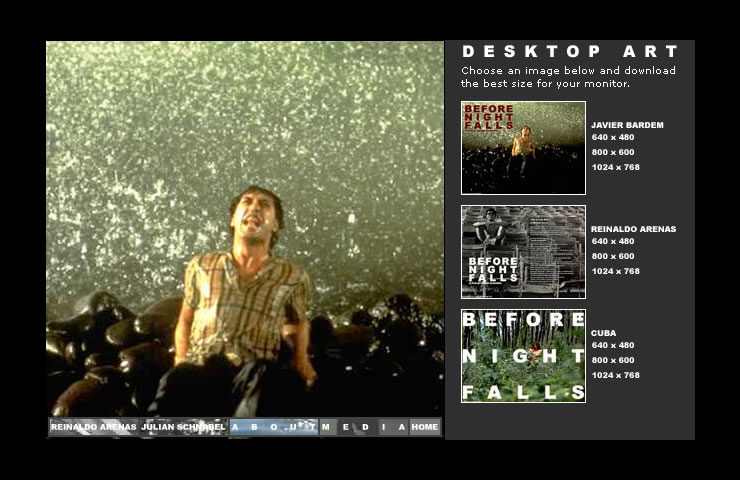Download Javier Bardem wallpaper at 800 x 600
This screenshot has height=480, width=740.
pyautogui.click(x=613, y=152)
